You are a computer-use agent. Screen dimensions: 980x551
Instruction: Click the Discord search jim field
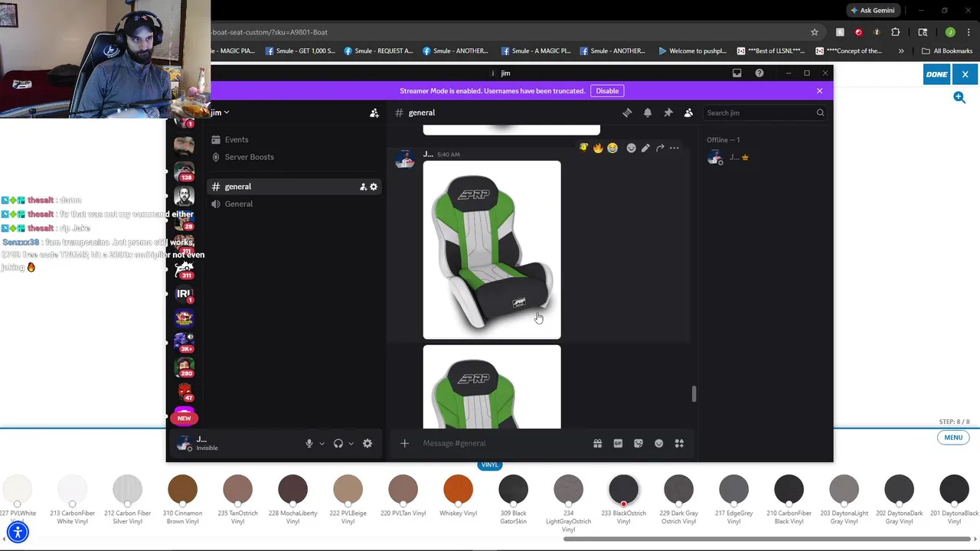pos(765,112)
